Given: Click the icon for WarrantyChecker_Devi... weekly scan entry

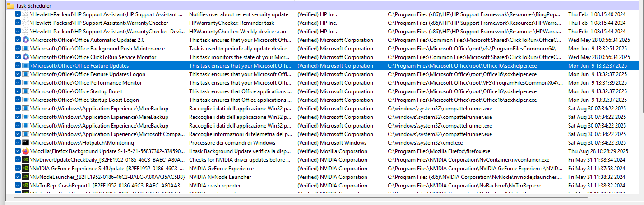Looking at the screenshot, I should [26, 32].
